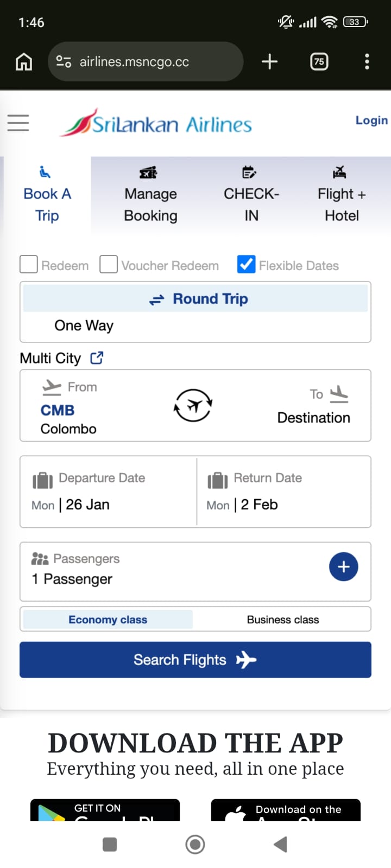Switch to Manage Booking tab
391x868 pixels.
[150, 195]
